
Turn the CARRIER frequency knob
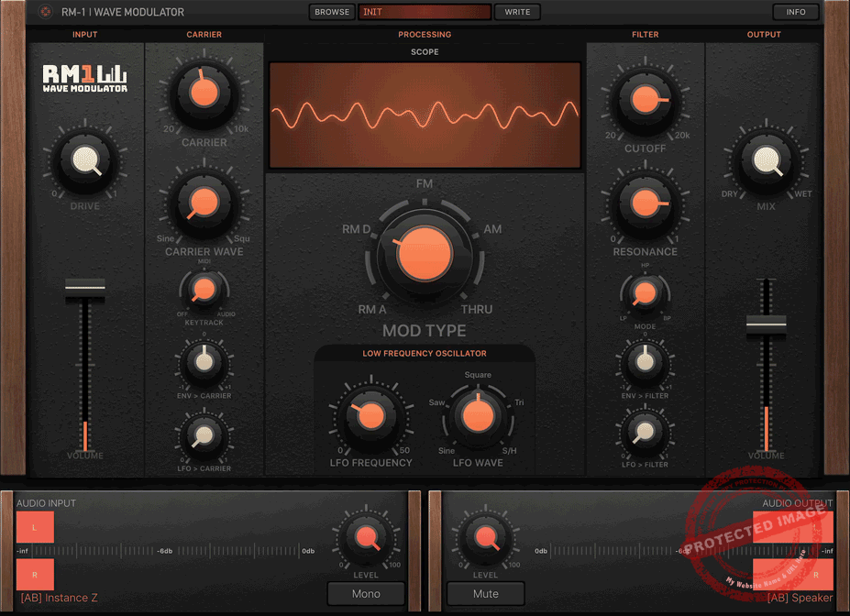[204, 93]
